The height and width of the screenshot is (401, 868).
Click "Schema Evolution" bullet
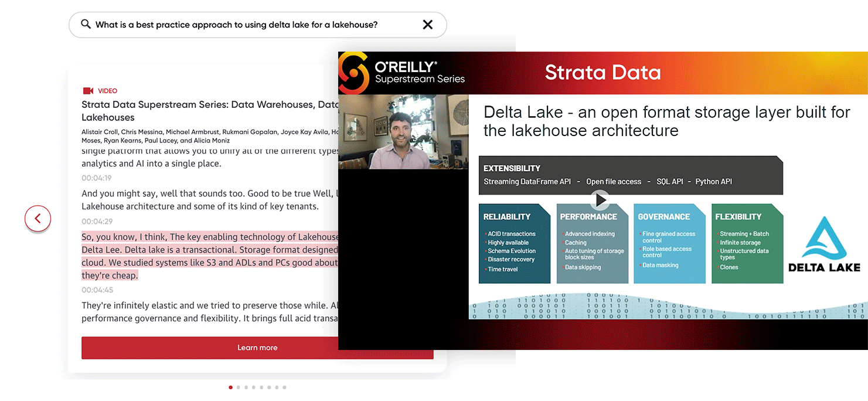(x=512, y=251)
